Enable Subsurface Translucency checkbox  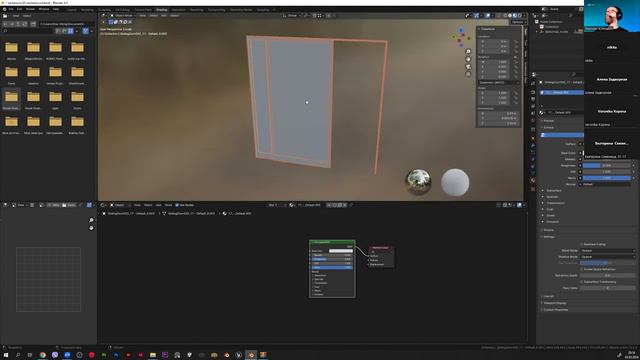[x=582, y=282]
